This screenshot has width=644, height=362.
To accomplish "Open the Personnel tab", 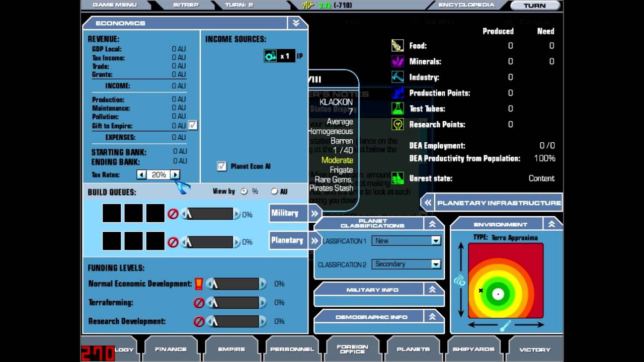I will pyautogui.click(x=292, y=349).
